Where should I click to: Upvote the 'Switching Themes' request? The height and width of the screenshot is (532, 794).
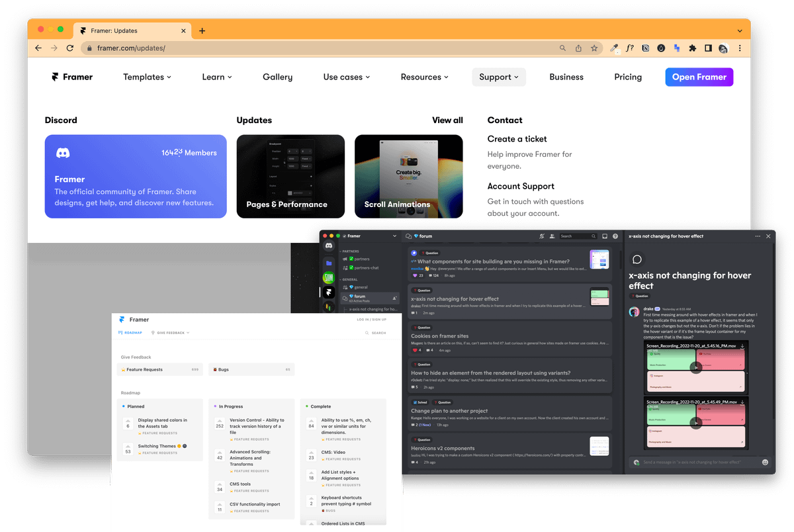(128, 449)
